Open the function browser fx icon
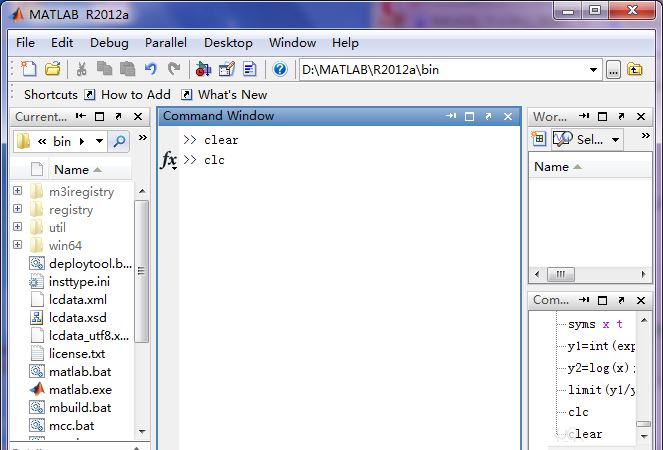The image size is (663, 450). [x=168, y=160]
